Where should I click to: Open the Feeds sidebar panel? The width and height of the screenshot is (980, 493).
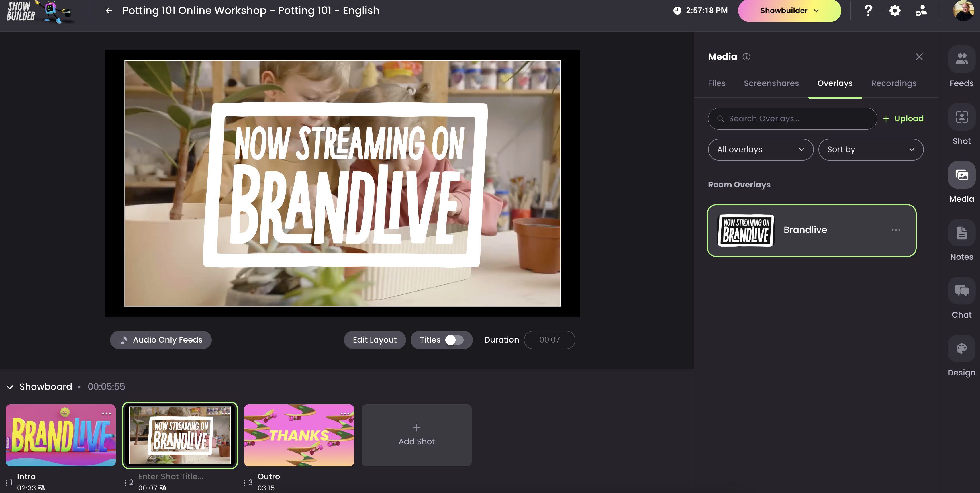coord(961,66)
